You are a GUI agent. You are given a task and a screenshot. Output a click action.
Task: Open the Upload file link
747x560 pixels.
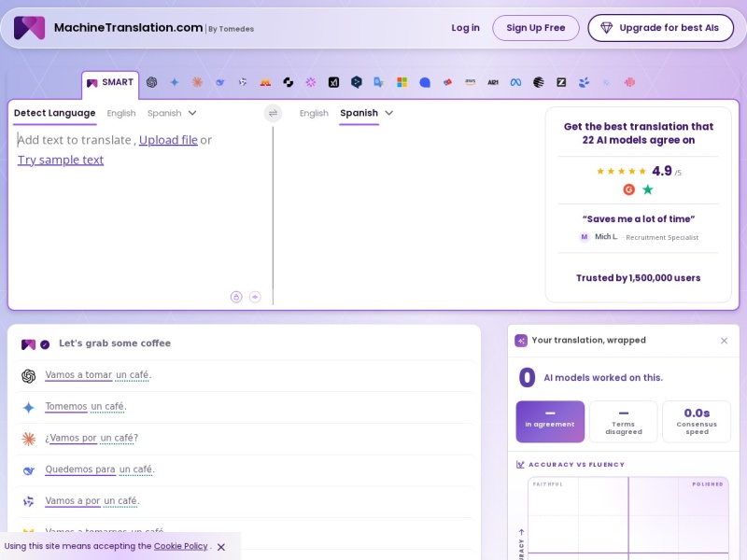pos(168,140)
